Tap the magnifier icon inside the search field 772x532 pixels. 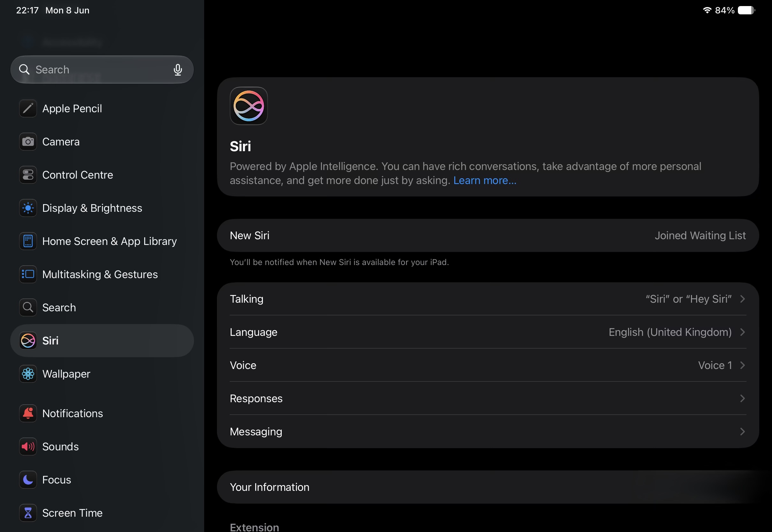(x=24, y=69)
